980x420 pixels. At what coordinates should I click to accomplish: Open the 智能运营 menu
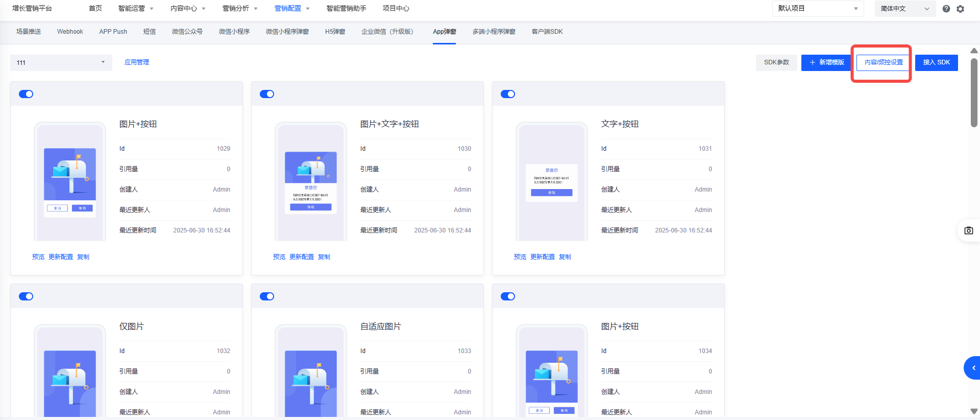(x=136, y=9)
